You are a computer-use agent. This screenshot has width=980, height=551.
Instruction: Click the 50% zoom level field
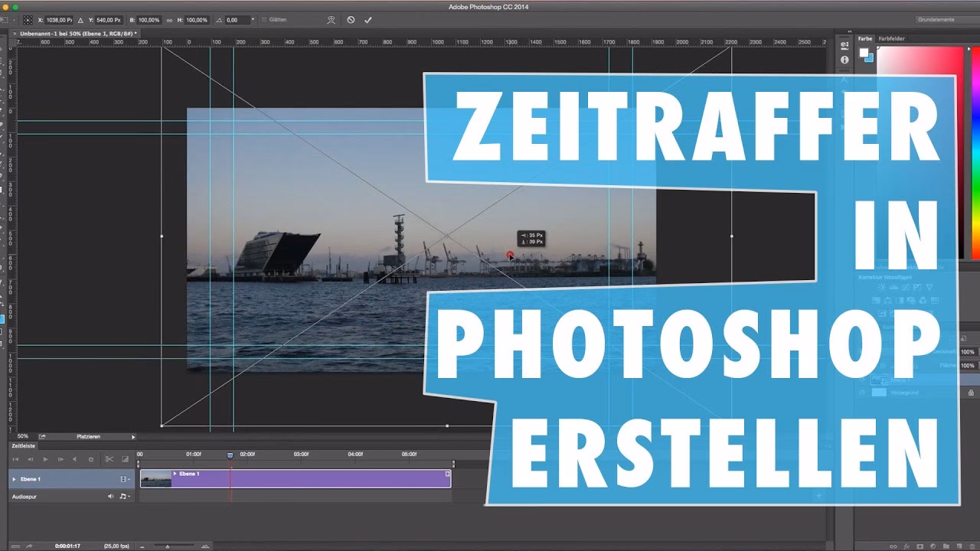[23, 436]
